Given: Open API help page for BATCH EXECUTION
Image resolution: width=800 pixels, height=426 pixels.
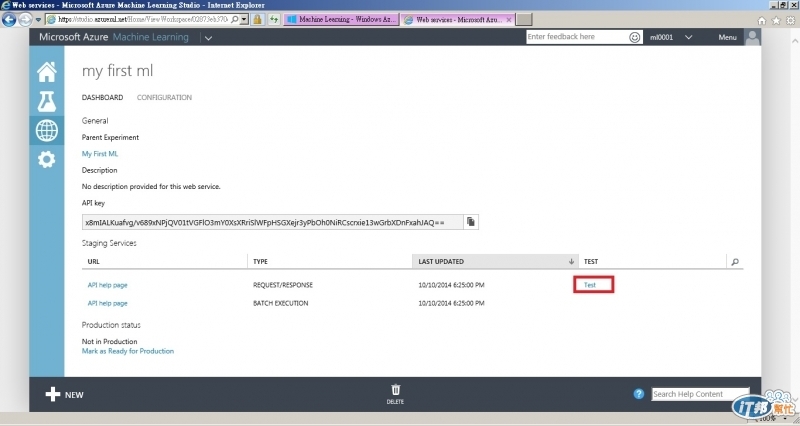Looking at the screenshot, I should point(108,303).
